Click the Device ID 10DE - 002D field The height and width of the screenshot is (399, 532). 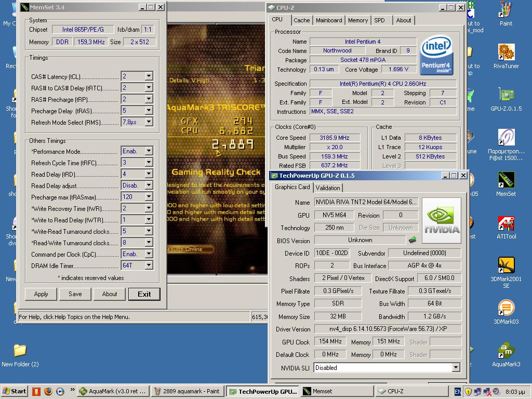tap(332, 253)
